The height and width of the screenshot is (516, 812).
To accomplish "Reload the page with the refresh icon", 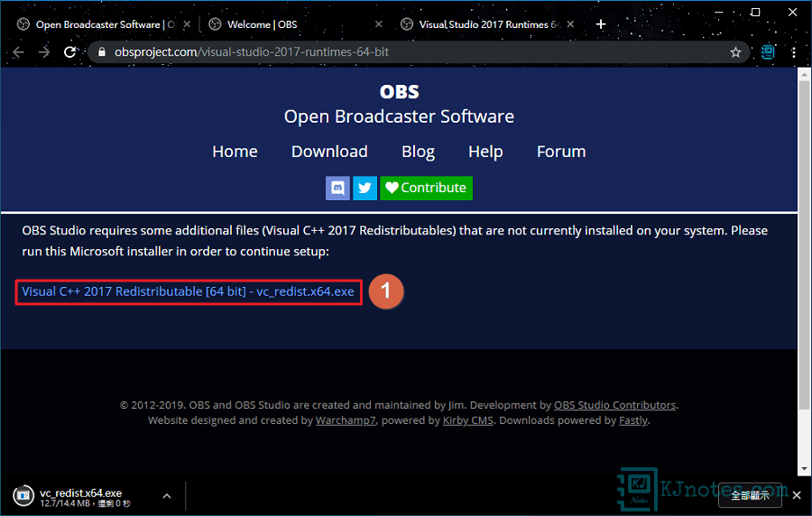I will [x=70, y=52].
